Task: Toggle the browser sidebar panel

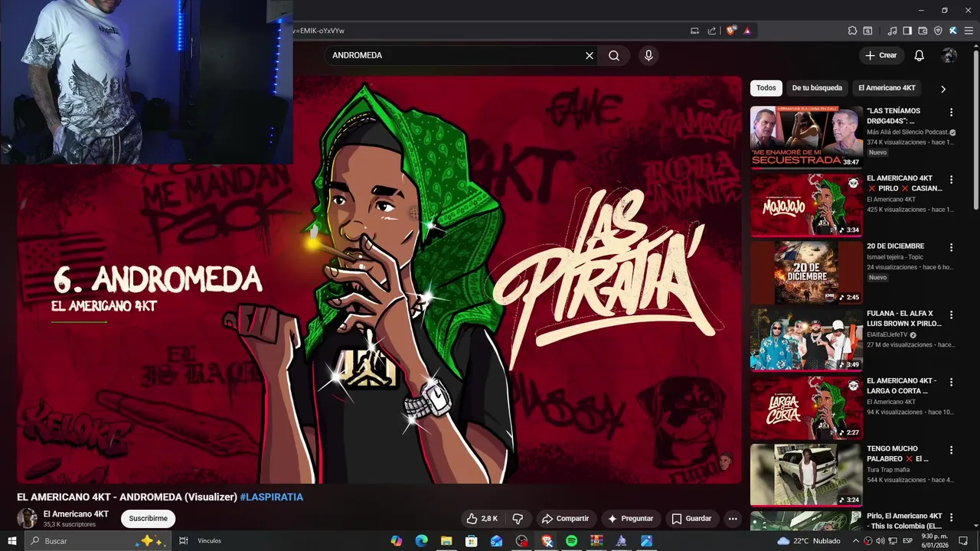Action: click(x=907, y=31)
